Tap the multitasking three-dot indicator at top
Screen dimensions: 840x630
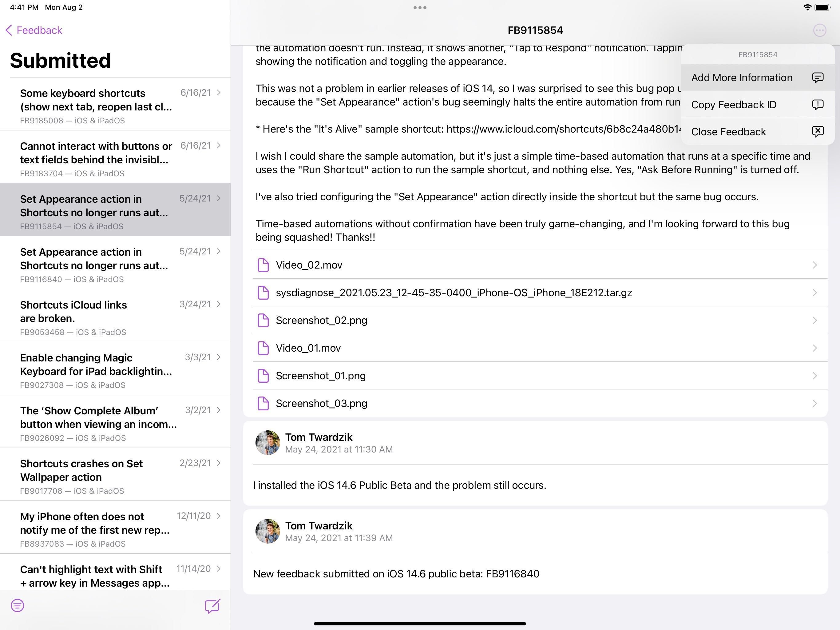[420, 8]
